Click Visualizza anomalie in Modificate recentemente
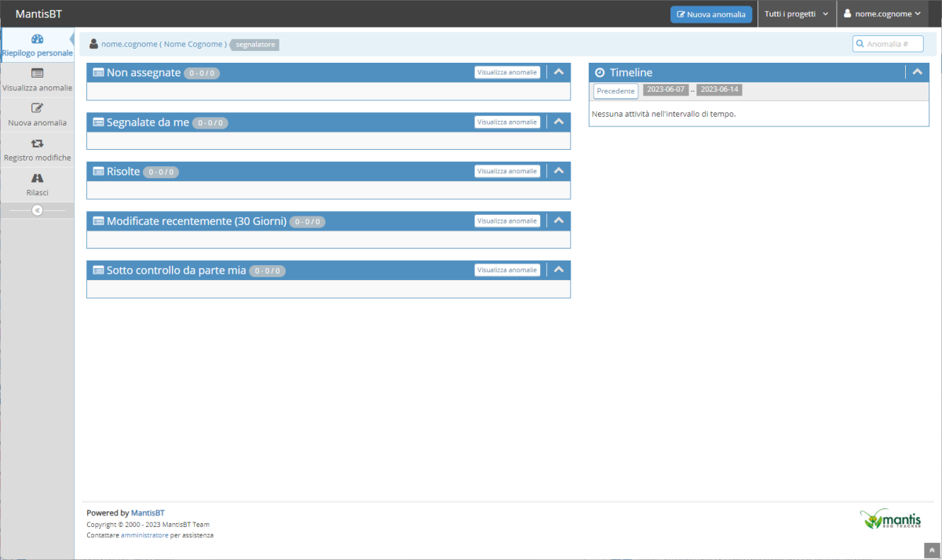This screenshot has height=560, width=942. point(507,221)
